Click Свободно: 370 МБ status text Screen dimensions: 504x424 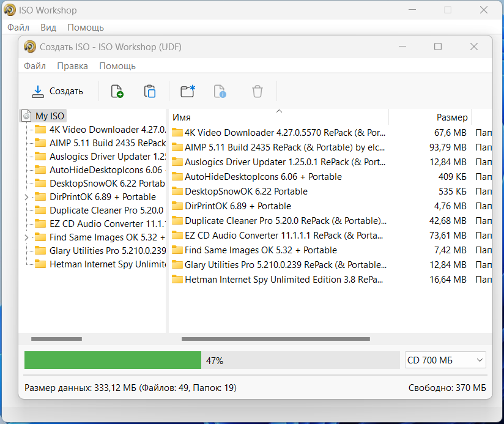tap(447, 388)
